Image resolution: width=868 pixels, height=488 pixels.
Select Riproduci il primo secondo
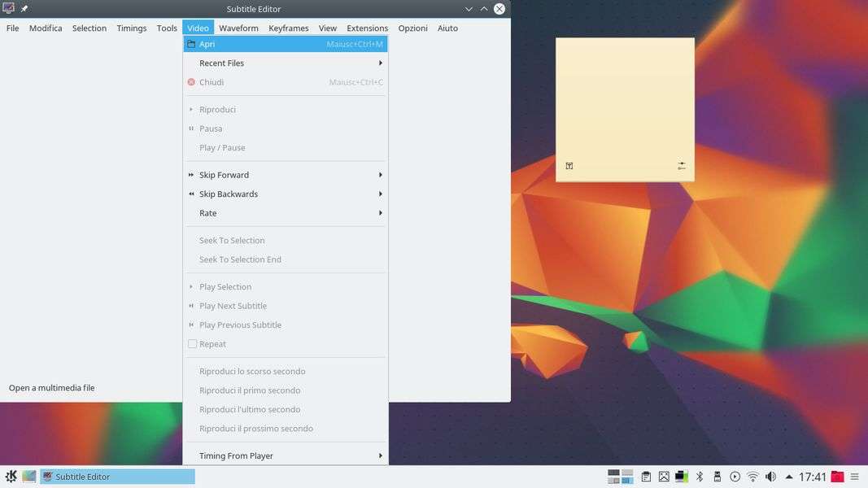285,390
